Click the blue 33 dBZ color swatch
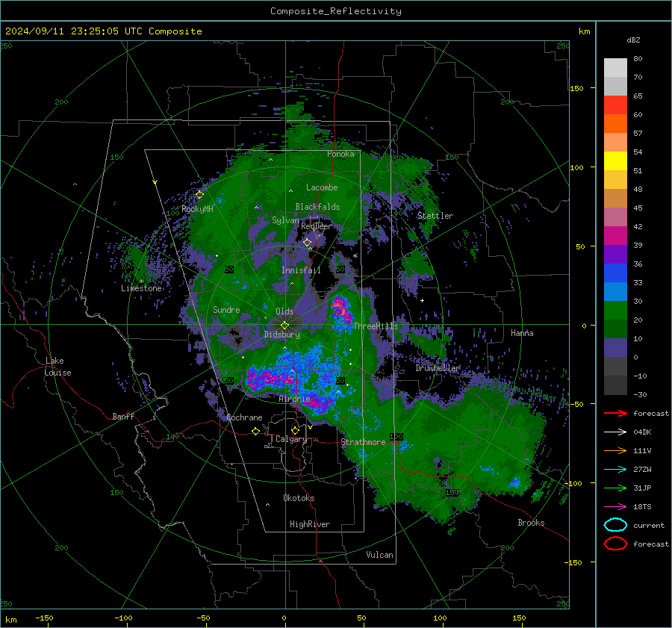Viewport: 672px width, 628px height. coord(615,273)
